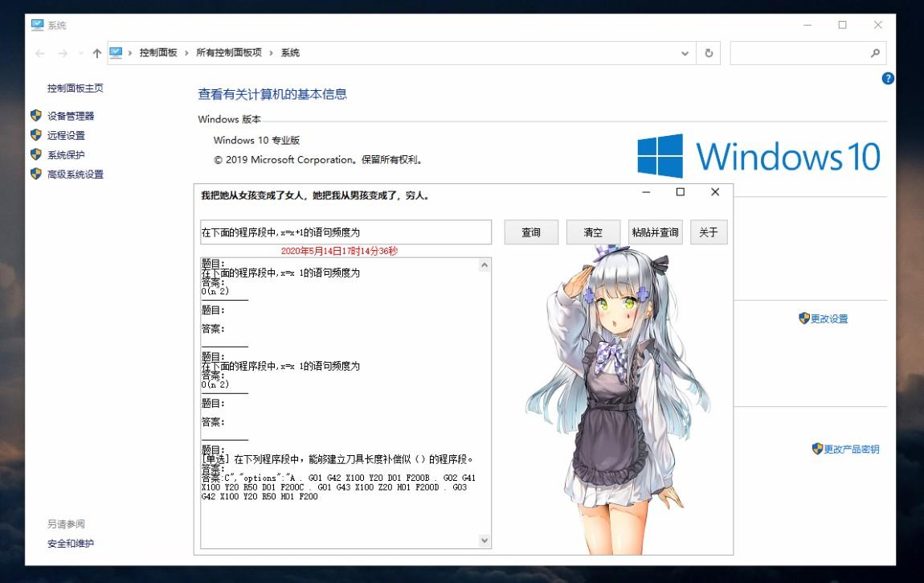The height and width of the screenshot is (583, 924).
Task: Expand the chevron after 控制面板 breadcrumb
Action: (x=186, y=53)
